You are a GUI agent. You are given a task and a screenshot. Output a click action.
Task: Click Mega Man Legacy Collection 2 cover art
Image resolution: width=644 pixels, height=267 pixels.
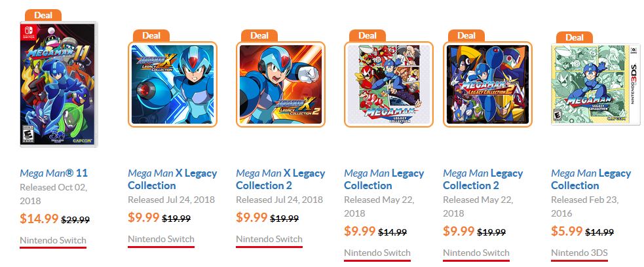[487, 84]
